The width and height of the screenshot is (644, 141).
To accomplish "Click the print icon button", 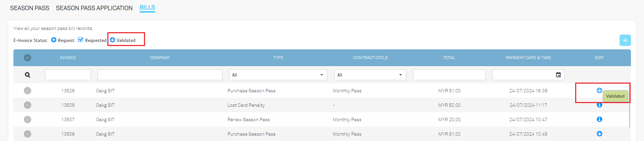I will (x=625, y=40).
